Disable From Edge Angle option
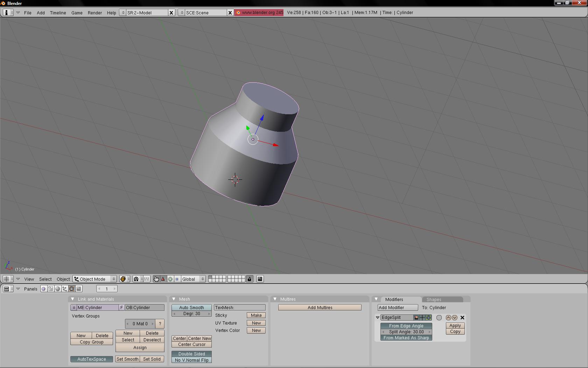Image resolution: width=588 pixels, height=368 pixels. [406, 326]
